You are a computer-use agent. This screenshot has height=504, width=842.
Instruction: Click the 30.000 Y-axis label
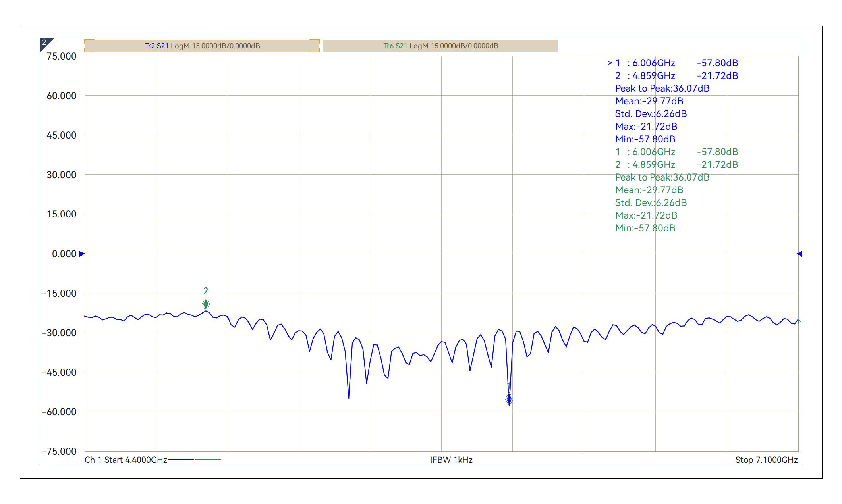[62, 175]
